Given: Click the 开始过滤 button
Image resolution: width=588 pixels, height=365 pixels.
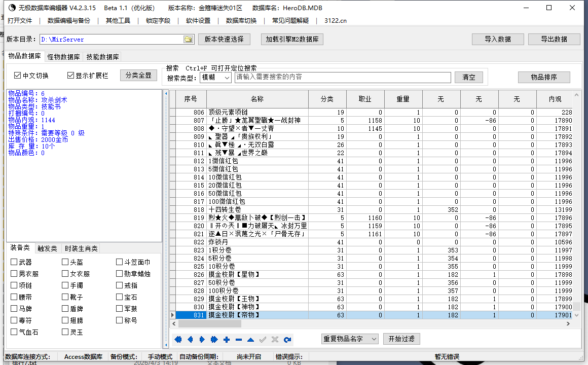Looking at the screenshot, I should [x=401, y=339].
